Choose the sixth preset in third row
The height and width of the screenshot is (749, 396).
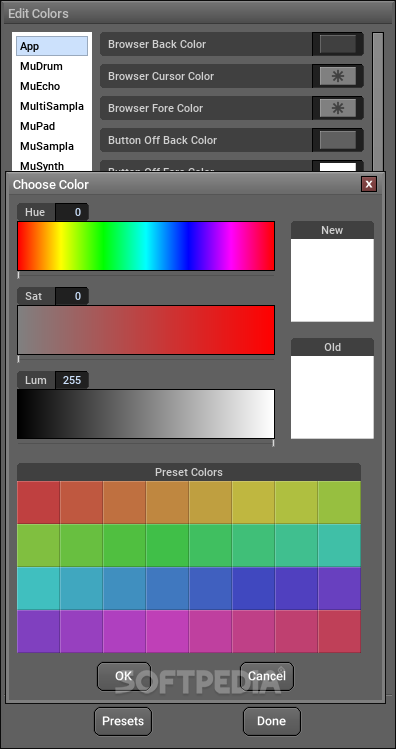coord(254,588)
